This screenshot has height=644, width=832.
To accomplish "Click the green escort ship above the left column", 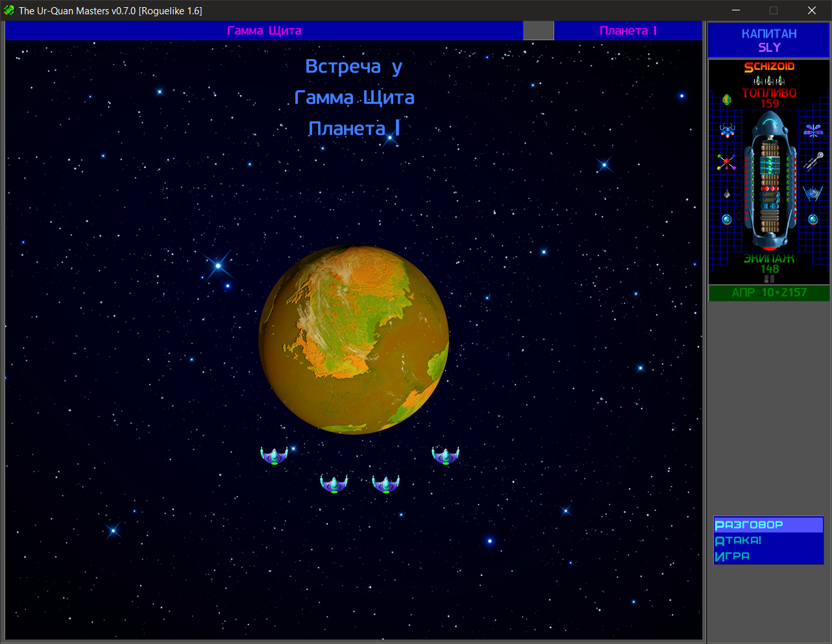I will pos(727,100).
